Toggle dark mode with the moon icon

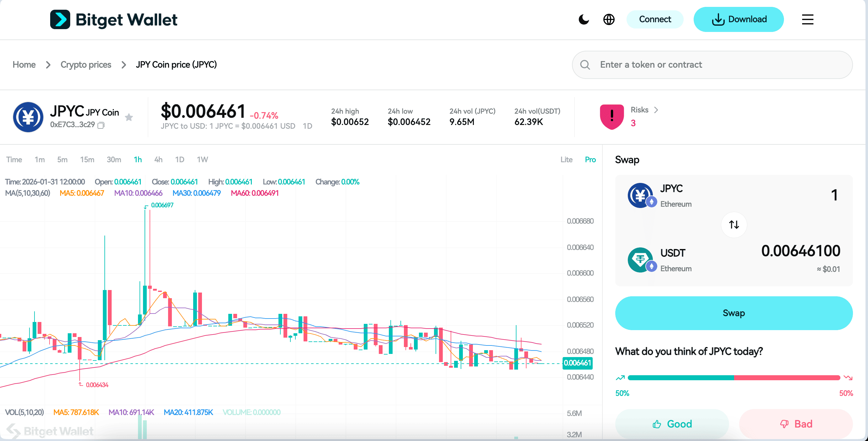(x=584, y=19)
